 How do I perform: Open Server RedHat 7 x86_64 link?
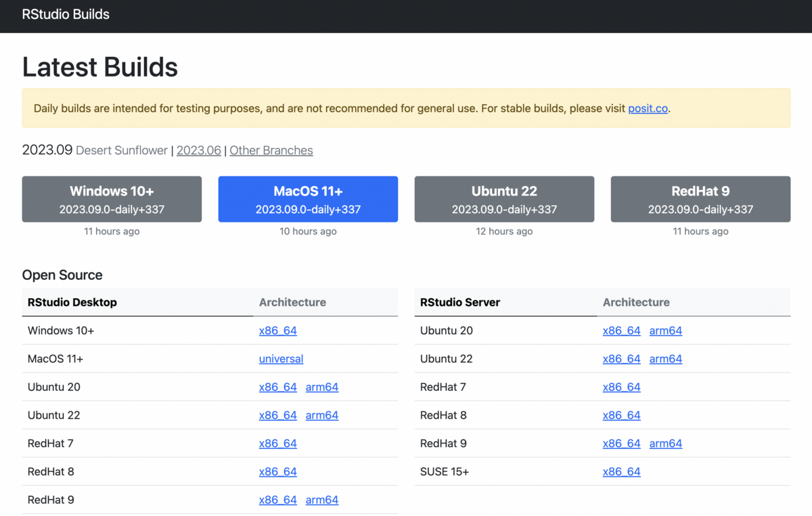pos(622,387)
